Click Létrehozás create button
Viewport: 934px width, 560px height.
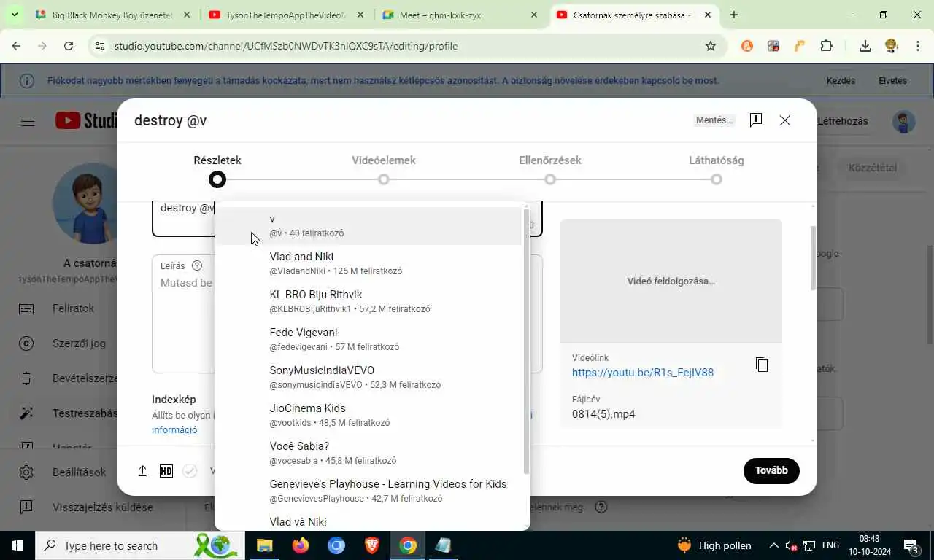[843, 121]
